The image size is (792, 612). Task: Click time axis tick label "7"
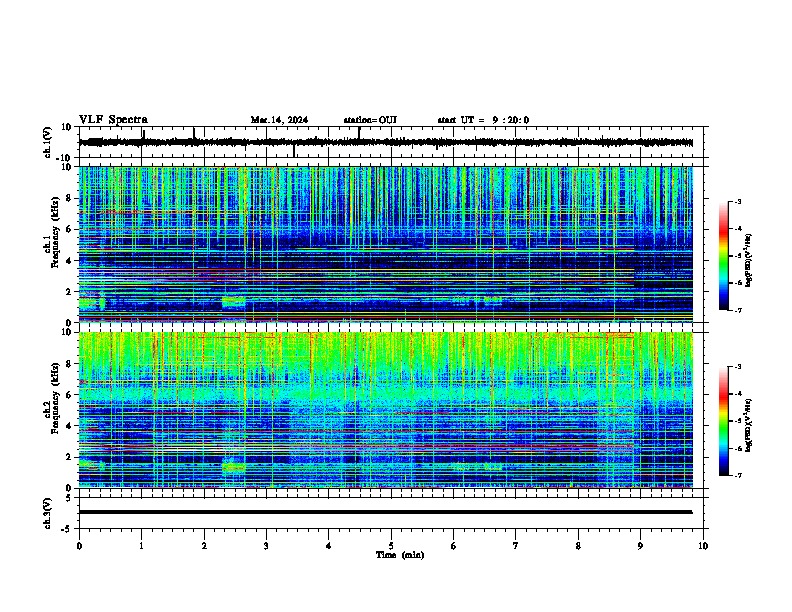516,546
